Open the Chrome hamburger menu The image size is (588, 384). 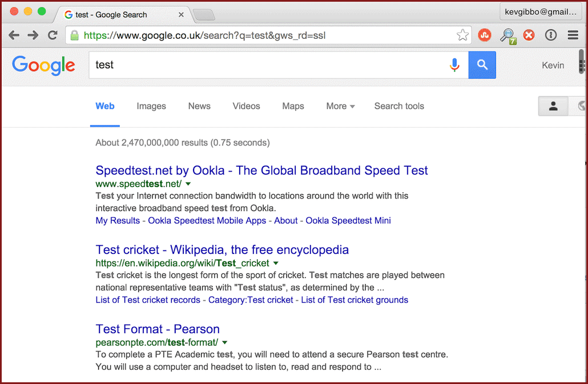click(573, 35)
